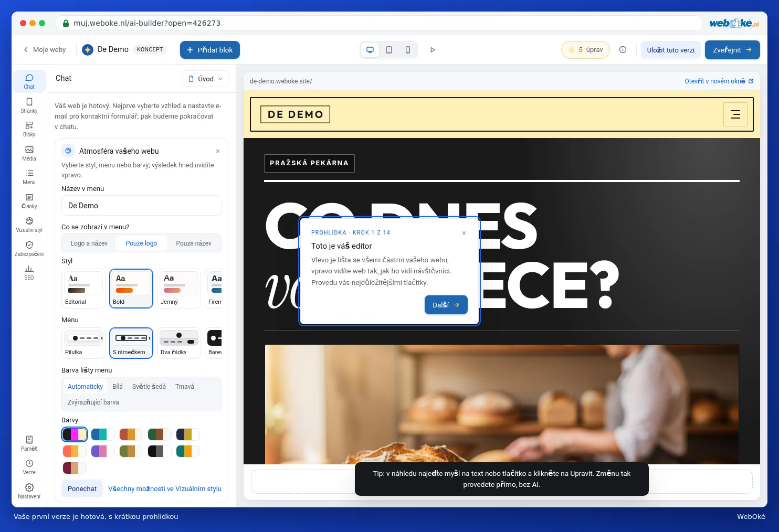This screenshot has width=779, height=532.
Task: Expand the Úvod page dropdown
Action: [x=205, y=79]
